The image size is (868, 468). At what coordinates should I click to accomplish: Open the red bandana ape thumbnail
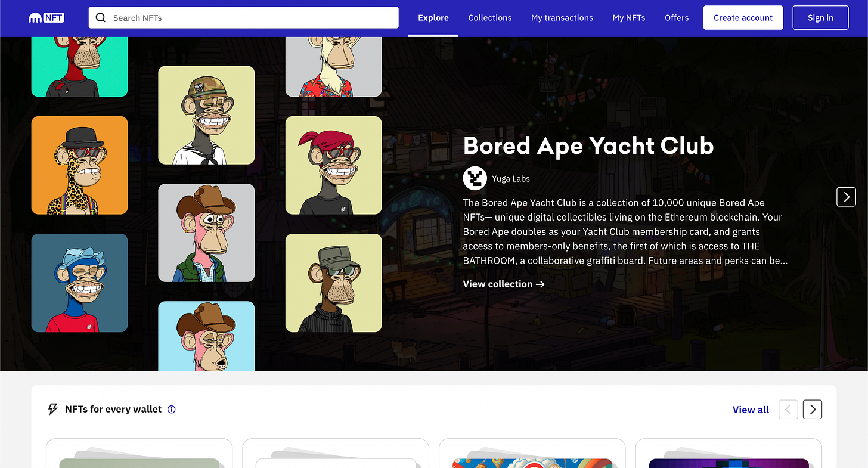click(334, 165)
